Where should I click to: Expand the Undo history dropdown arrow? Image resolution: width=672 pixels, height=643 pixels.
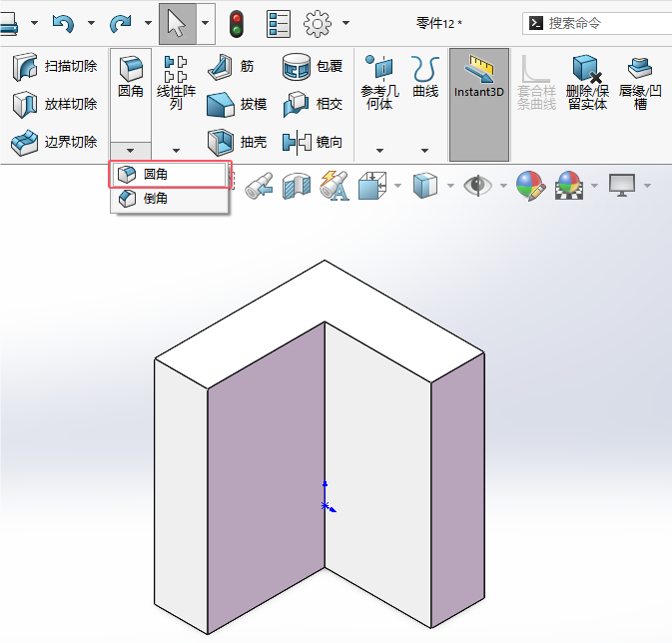pyautogui.click(x=91, y=23)
